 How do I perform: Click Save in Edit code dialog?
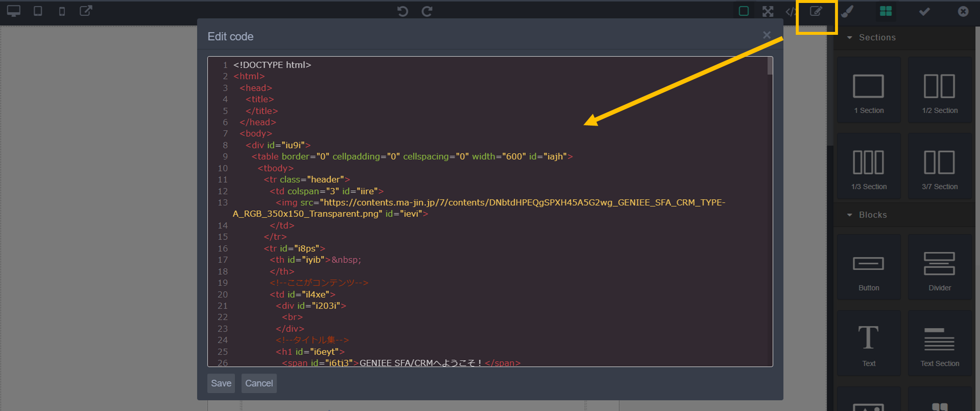tap(221, 384)
